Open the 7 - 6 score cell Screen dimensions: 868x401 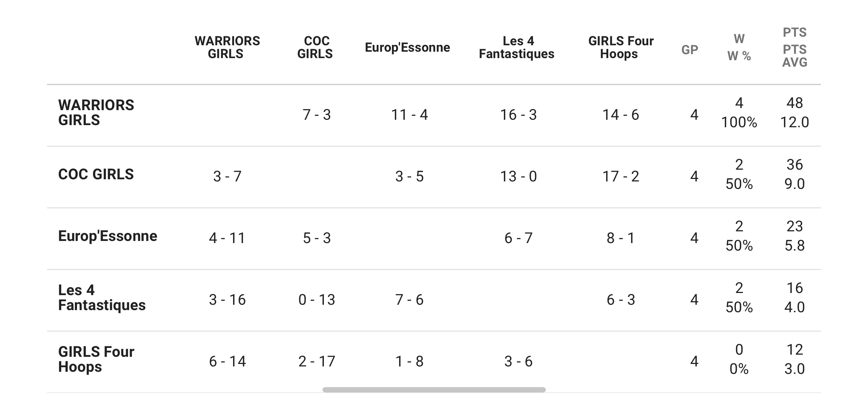(409, 300)
